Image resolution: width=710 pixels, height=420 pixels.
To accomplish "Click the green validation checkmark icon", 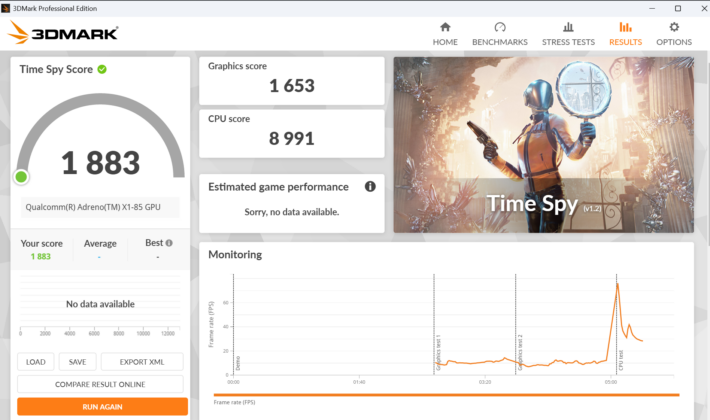I will [102, 69].
